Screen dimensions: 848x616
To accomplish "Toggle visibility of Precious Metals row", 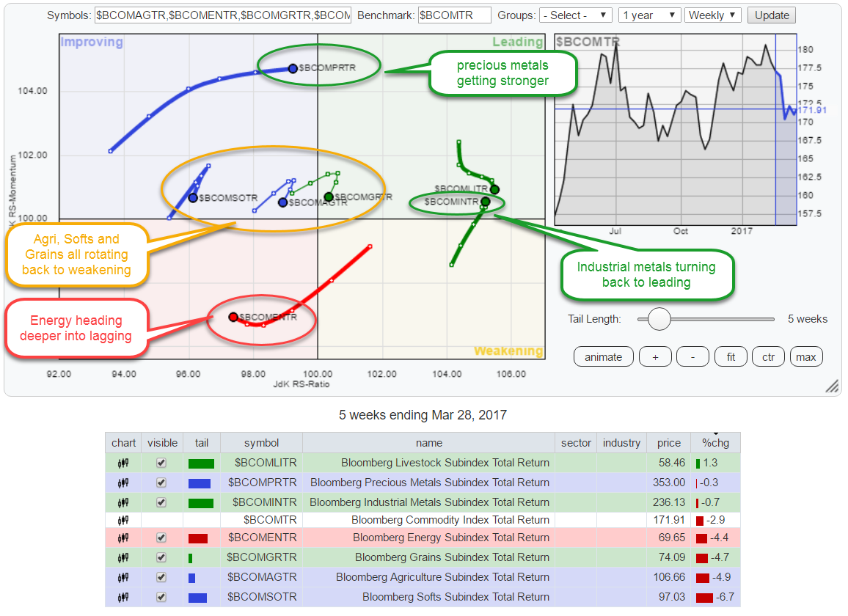I will pos(161,483).
